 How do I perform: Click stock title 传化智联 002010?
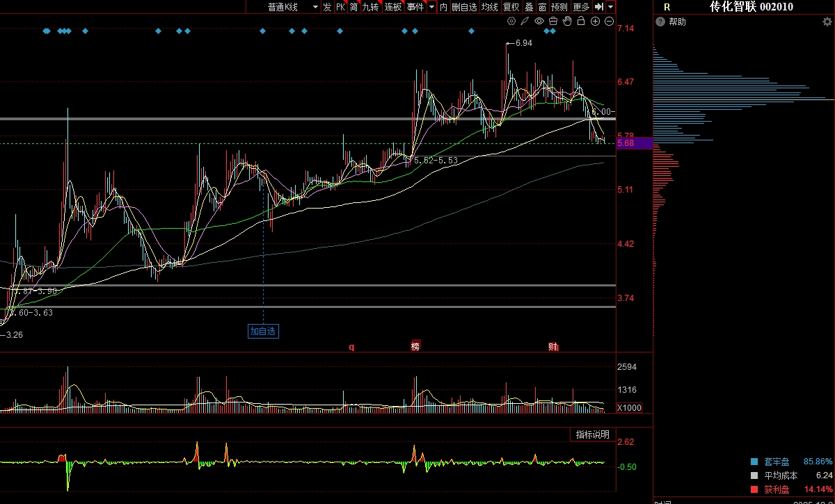pos(751,7)
